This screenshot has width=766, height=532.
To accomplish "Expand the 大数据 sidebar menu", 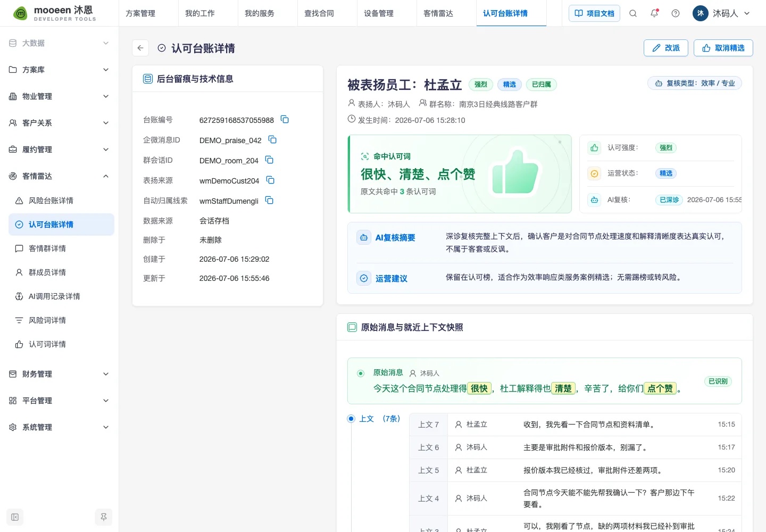I will (59, 43).
